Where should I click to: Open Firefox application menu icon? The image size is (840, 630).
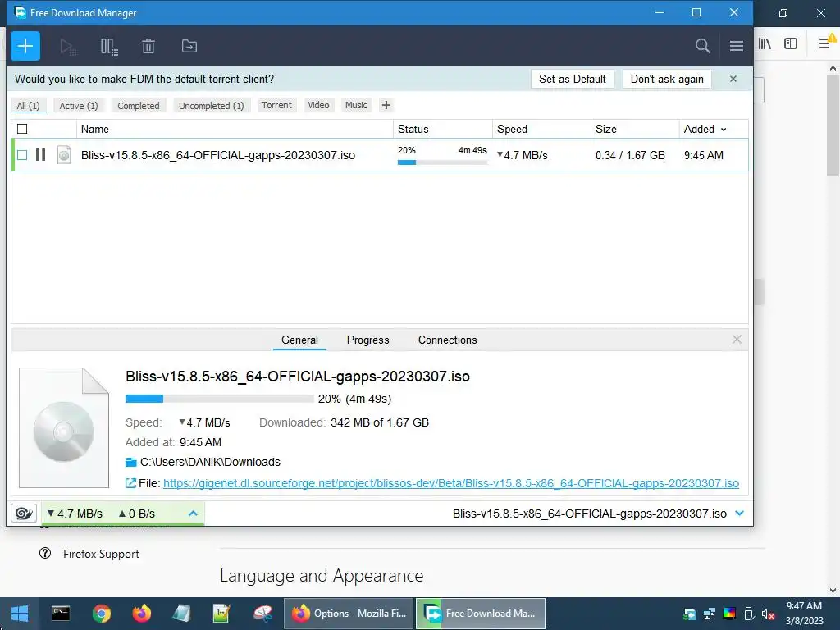[x=825, y=44]
